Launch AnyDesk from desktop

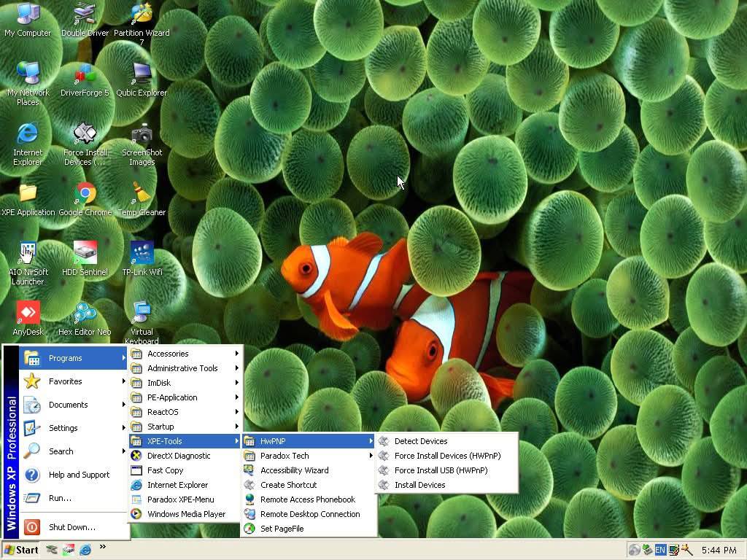tap(28, 318)
